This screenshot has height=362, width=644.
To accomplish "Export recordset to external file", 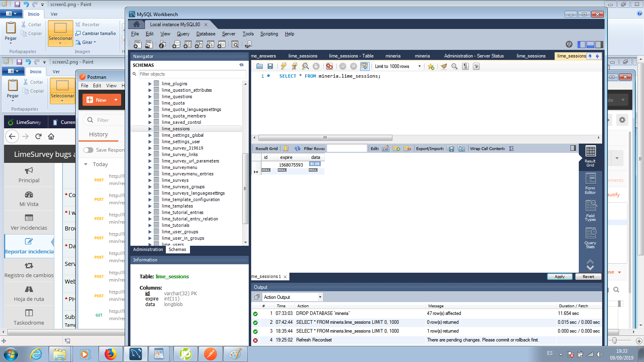I will (450, 148).
